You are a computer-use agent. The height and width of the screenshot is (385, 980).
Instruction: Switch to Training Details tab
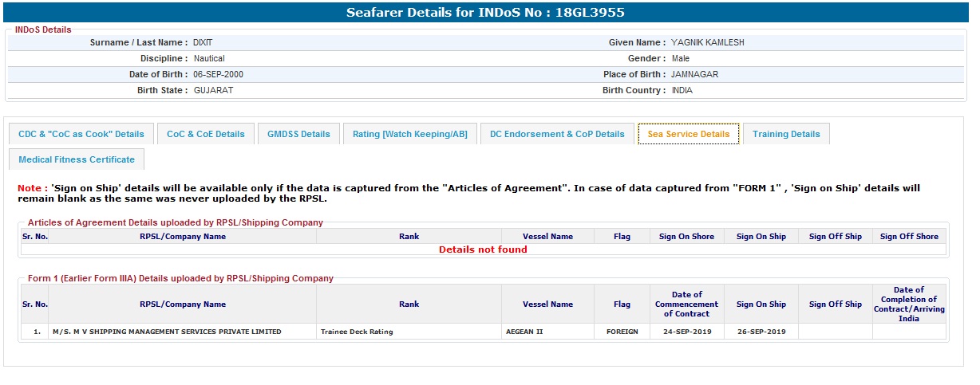(x=786, y=134)
